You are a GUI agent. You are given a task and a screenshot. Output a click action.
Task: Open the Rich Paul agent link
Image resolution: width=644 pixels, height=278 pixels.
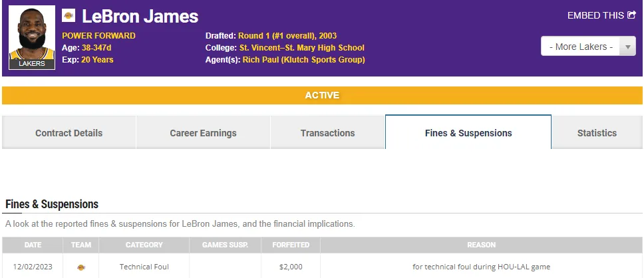302,60
